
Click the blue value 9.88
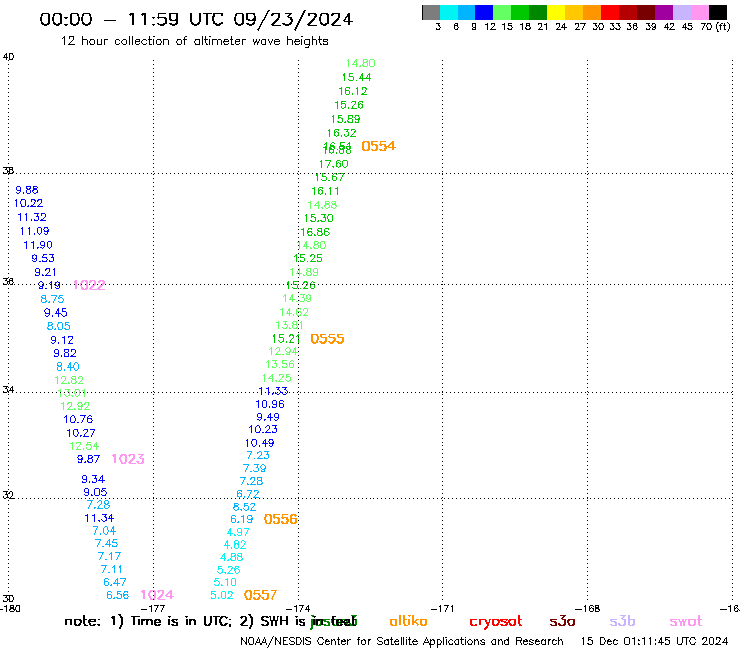click(x=27, y=190)
